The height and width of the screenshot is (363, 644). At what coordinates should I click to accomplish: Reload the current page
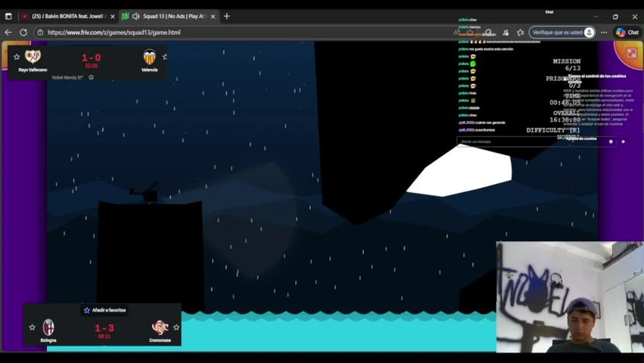(x=23, y=32)
